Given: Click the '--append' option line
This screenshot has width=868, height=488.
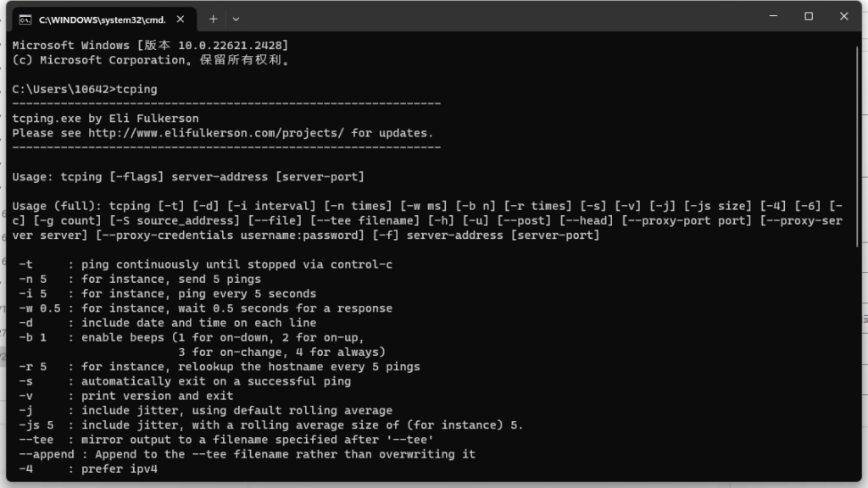Looking at the screenshot, I should 247,454.
